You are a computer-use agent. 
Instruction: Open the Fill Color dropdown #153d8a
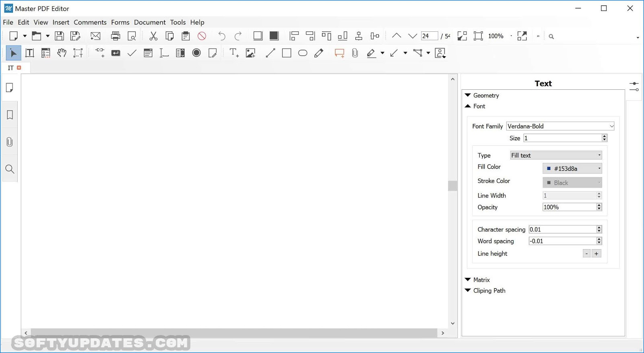[572, 168]
